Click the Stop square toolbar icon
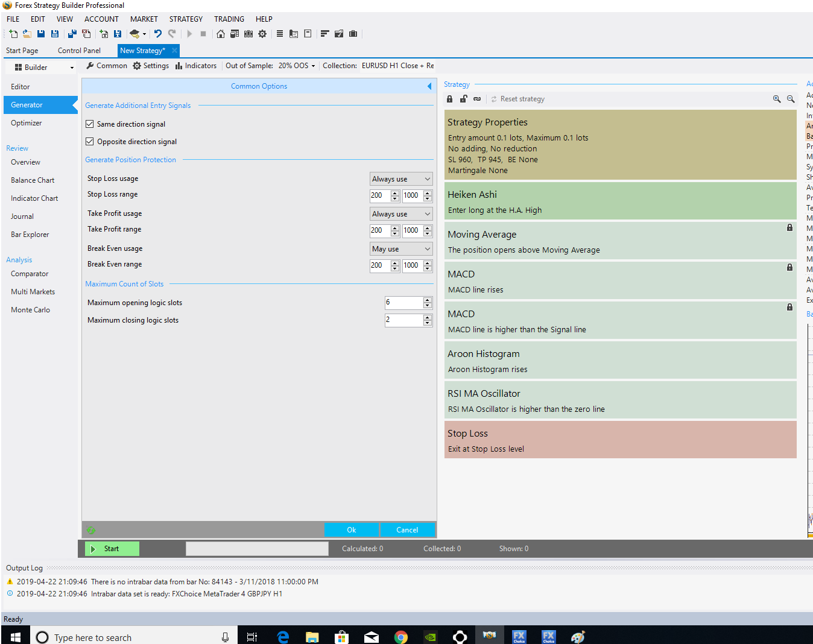The height and width of the screenshot is (644, 813). point(203,34)
